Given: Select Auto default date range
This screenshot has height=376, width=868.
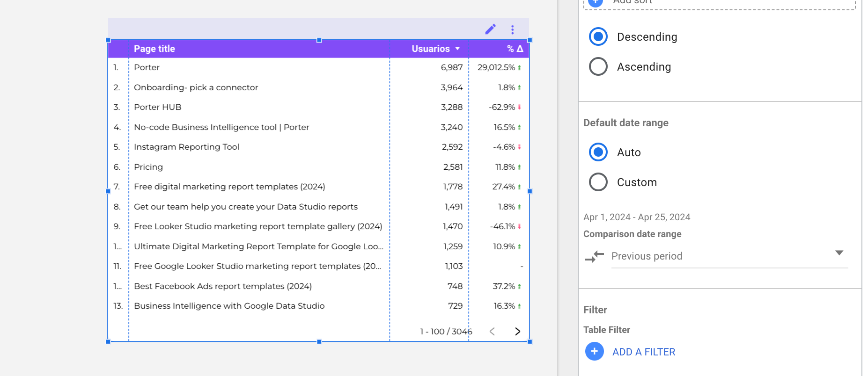Looking at the screenshot, I should click(598, 152).
